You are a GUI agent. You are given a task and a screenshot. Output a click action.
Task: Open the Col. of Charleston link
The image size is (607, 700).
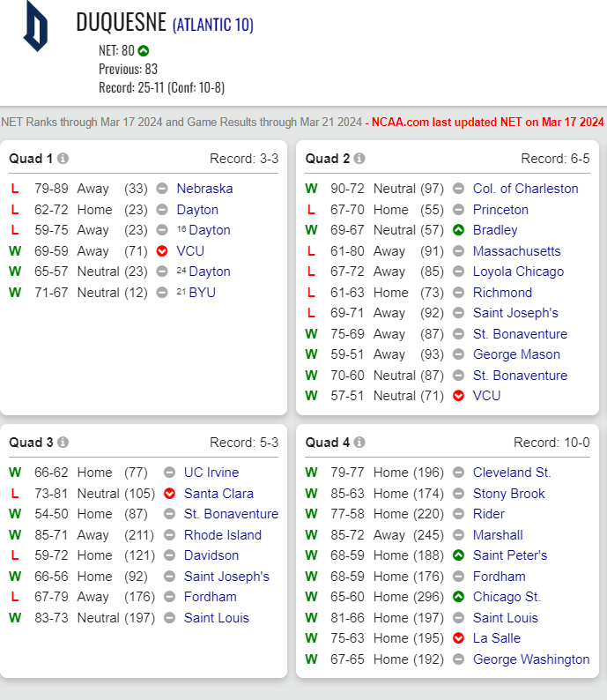tap(525, 189)
